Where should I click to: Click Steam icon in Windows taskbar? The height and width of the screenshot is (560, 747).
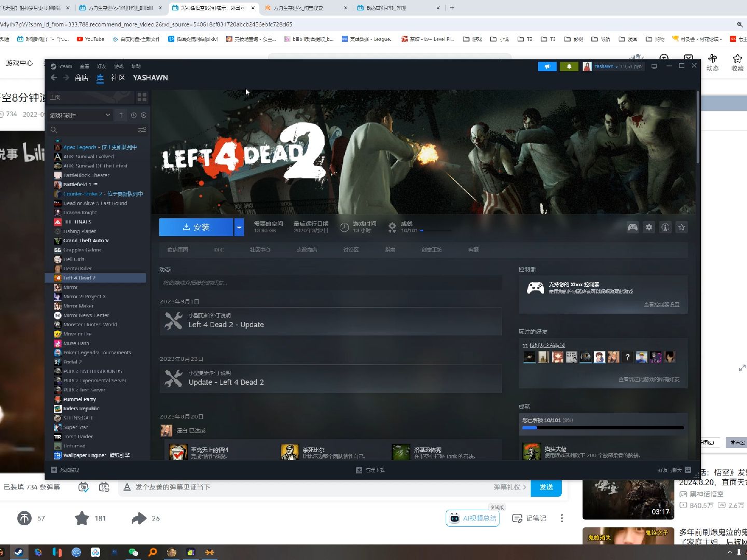[18, 552]
